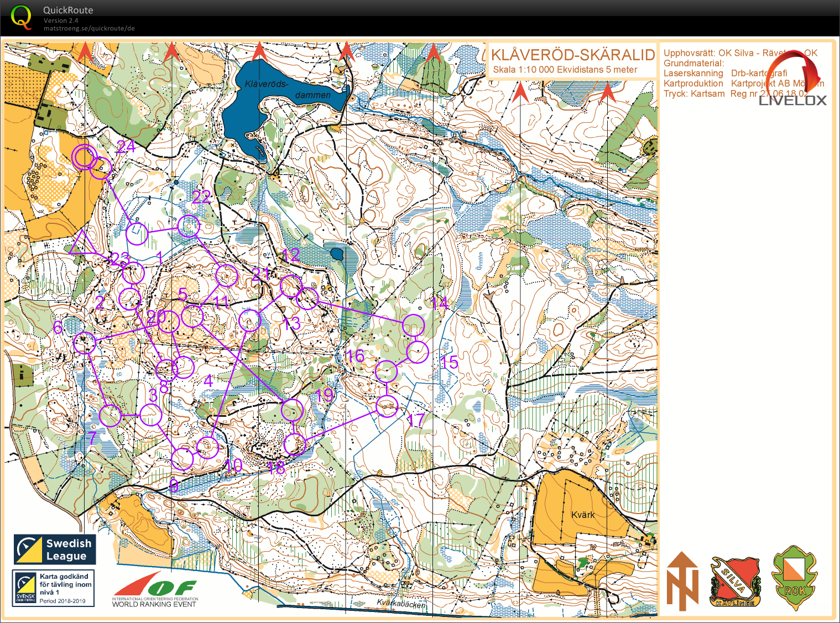Click the purple number 21 label
This screenshot has height=623, width=840.
(261, 274)
